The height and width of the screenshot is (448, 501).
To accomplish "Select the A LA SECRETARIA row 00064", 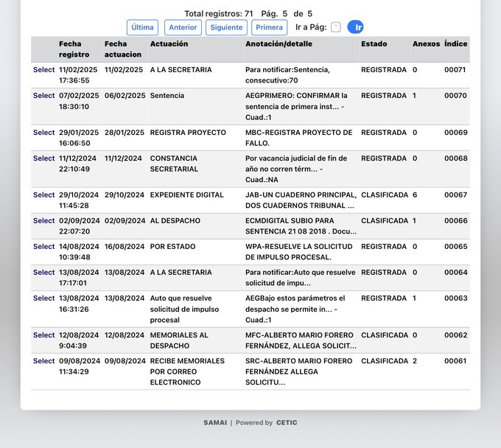I will 43,272.
